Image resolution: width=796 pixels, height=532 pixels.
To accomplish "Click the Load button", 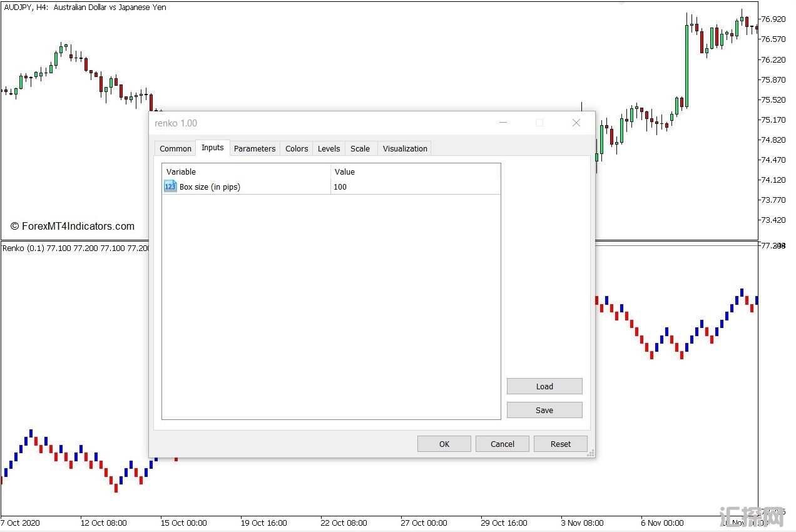I will pyautogui.click(x=544, y=386).
